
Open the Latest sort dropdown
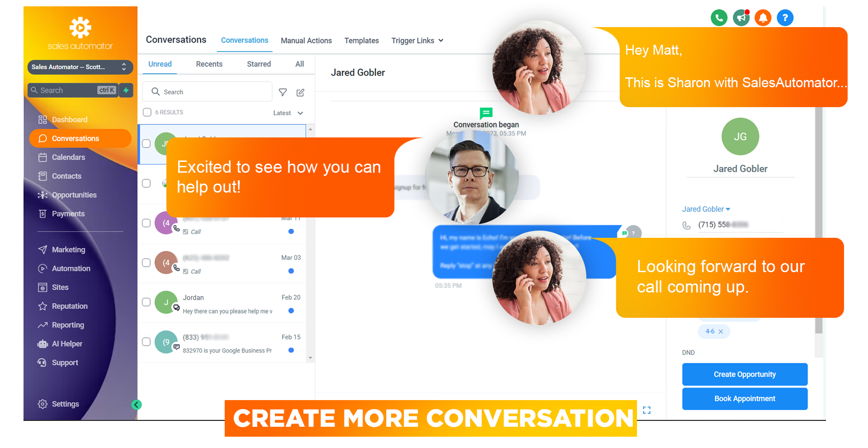(x=288, y=113)
